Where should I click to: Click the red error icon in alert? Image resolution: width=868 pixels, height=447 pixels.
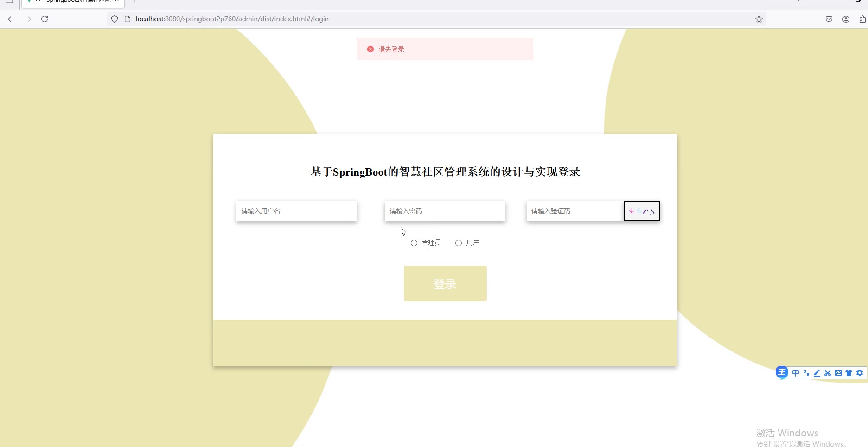point(370,49)
